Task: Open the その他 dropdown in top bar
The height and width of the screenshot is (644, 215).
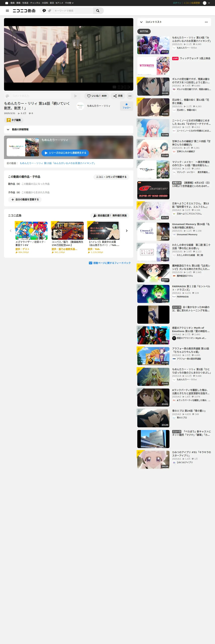Action: pyautogui.click(x=69, y=3)
